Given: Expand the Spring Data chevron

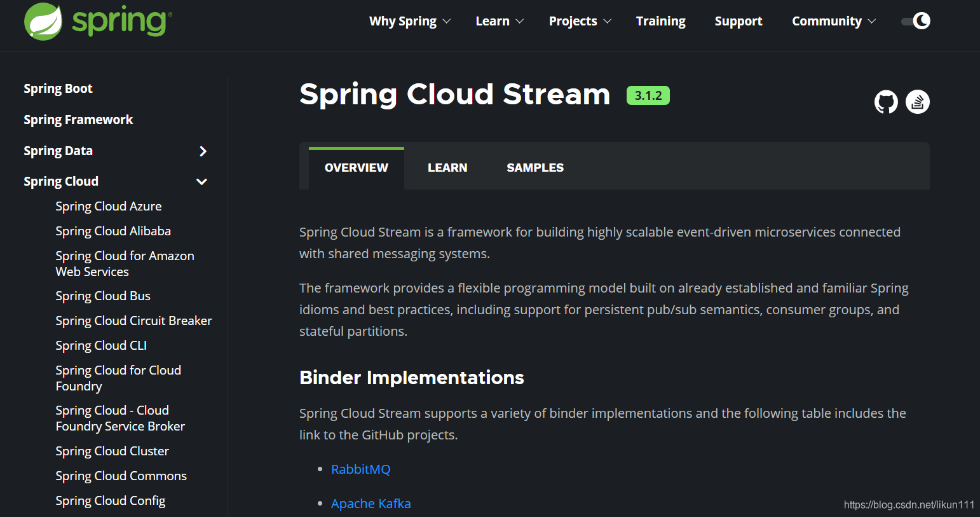Looking at the screenshot, I should [x=203, y=151].
